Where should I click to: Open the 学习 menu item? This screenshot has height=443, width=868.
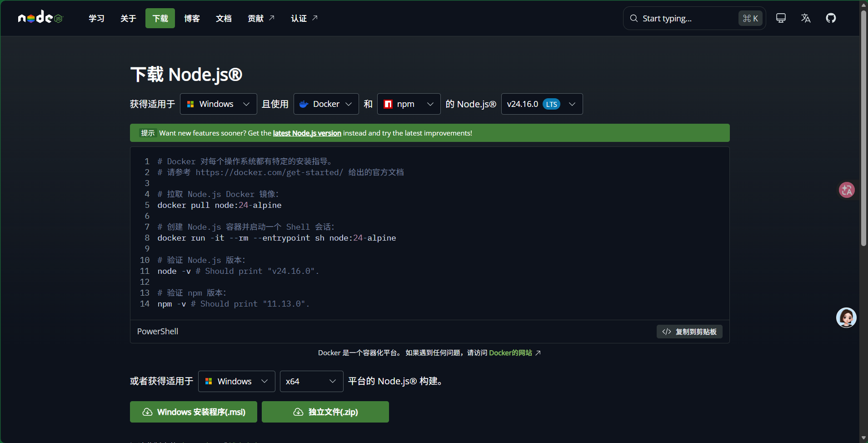pos(96,18)
